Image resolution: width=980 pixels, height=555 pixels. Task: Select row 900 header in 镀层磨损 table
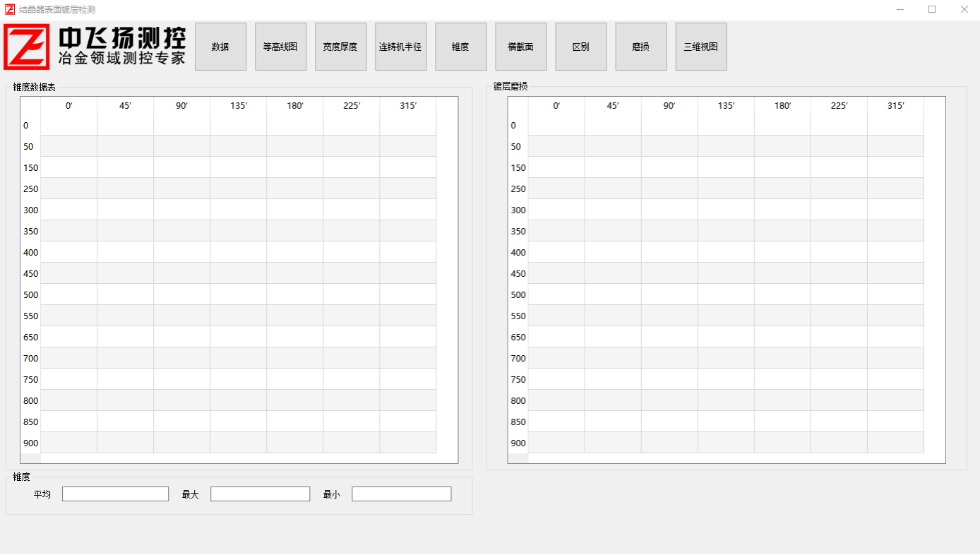click(x=518, y=443)
